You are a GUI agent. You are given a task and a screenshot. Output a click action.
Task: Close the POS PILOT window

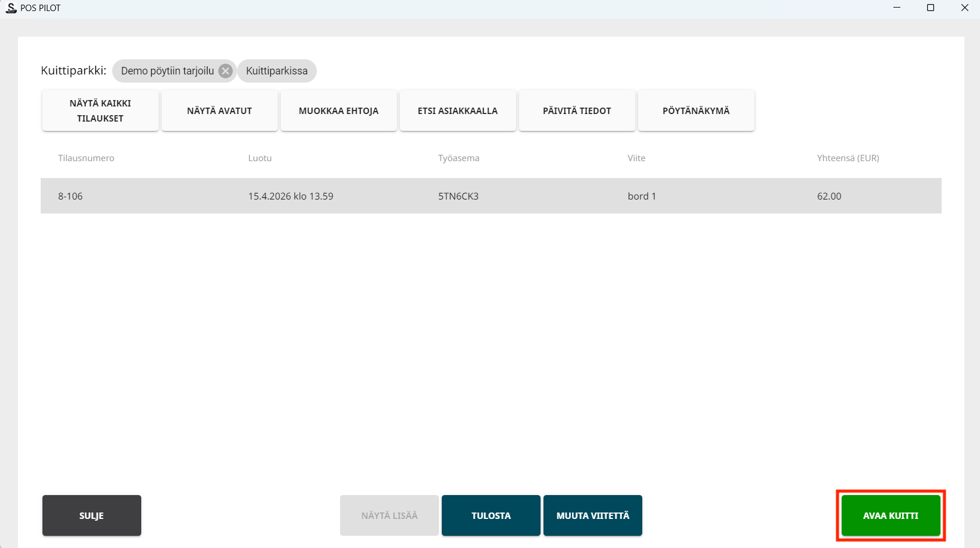(965, 8)
